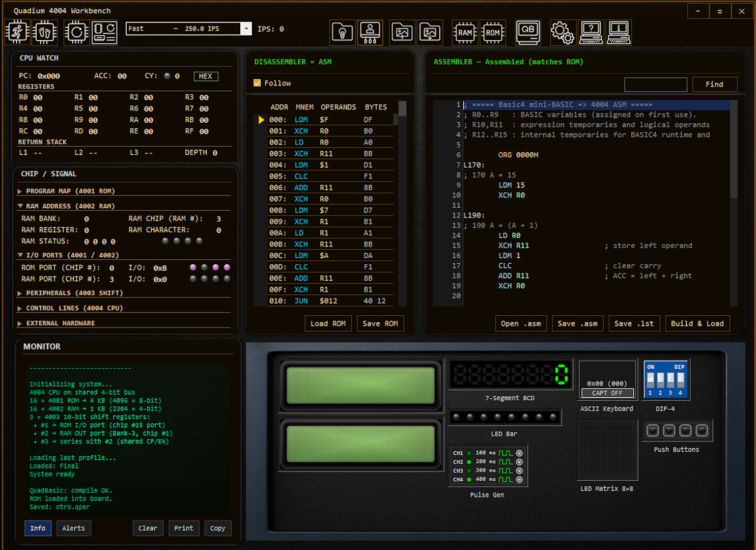
Task: Select the Info tab in Monitor
Action: pyautogui.click(x=38, y=528)
